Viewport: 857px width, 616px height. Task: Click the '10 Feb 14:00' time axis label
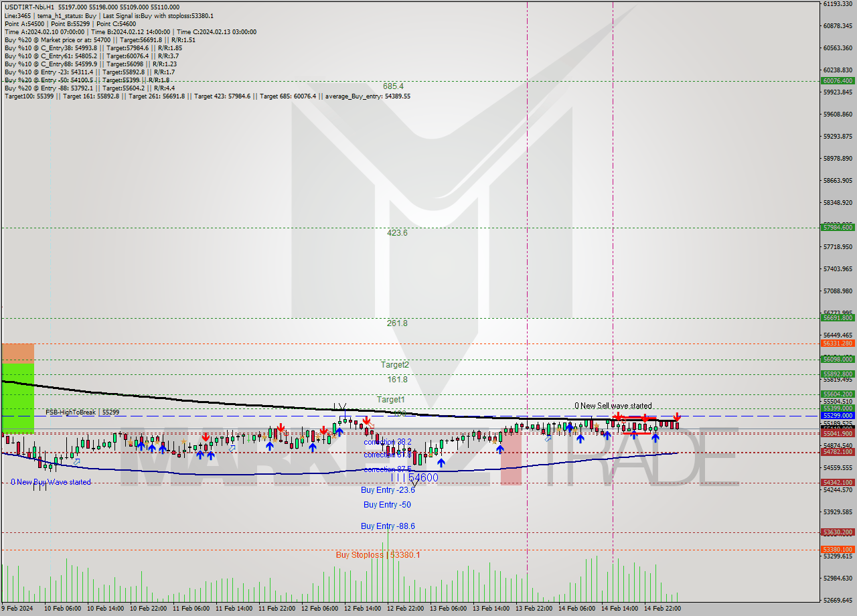[x=106, y=609]
